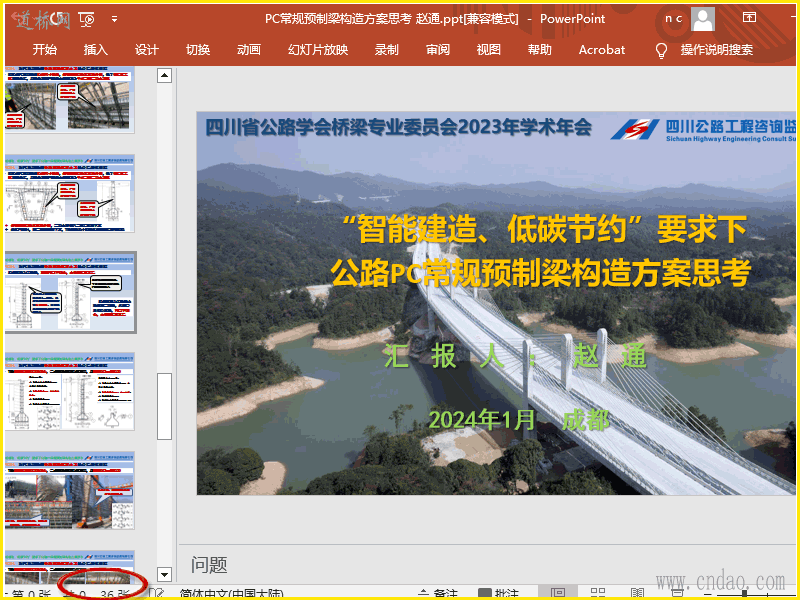Click the thumbnail pane scroll down arrow
This screenshot has width=800, height=600.
tap(164, 574)
